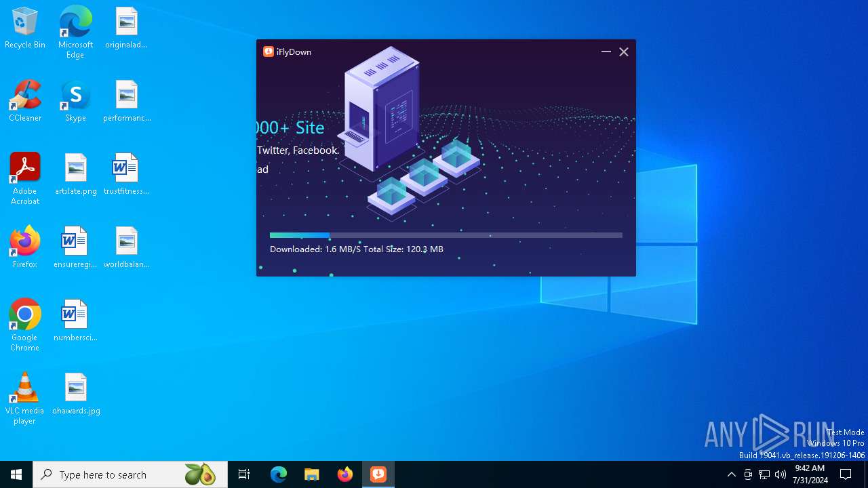Select the trustfitness Word document
Image resolution: width=868 pixels, height=488 pixels.
(126, 175)
